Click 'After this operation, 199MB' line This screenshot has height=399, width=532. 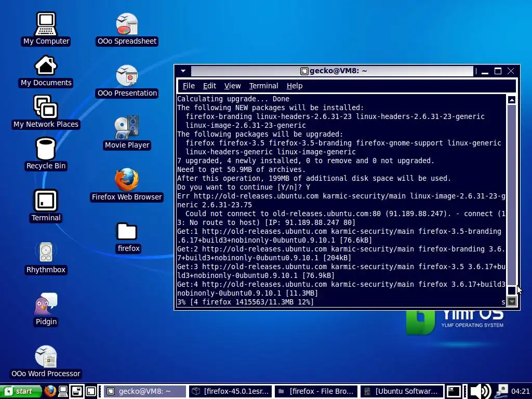[x=314, y=178]
